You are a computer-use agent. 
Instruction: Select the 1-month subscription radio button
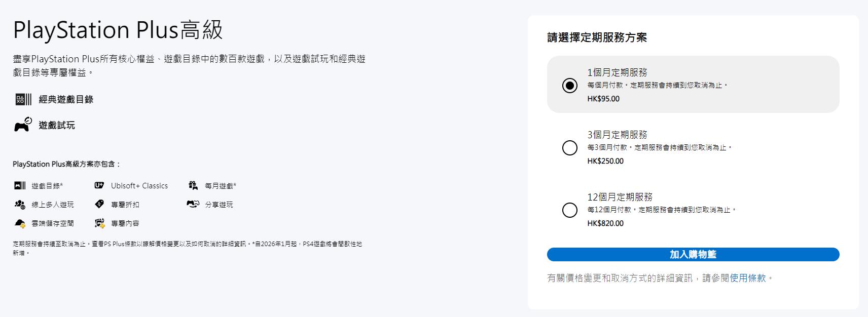[x=570, y=86]
